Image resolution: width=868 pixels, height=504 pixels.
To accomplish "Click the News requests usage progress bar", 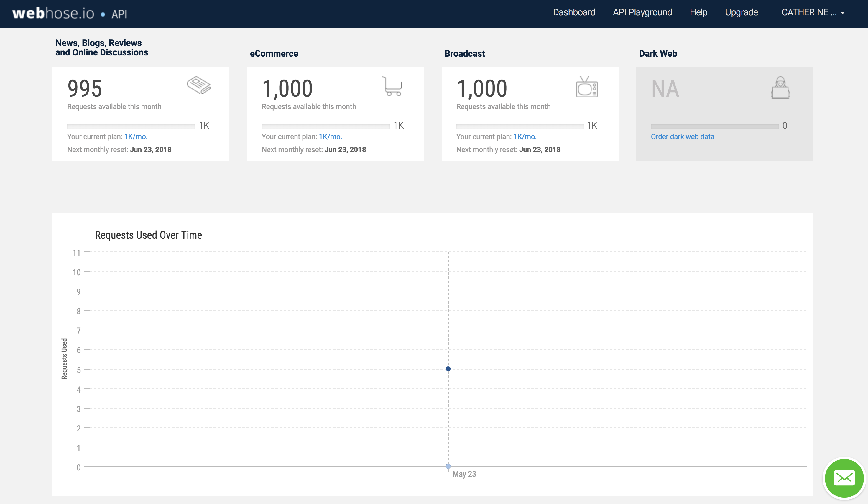I will coord(131,126).
